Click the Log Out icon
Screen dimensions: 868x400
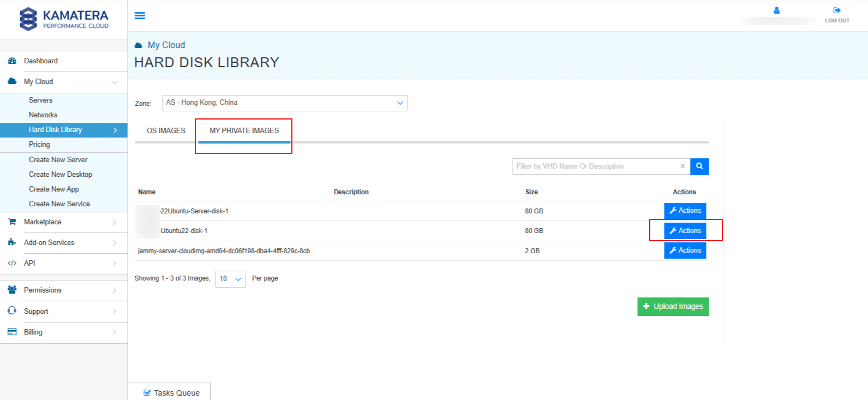(837, 10)
